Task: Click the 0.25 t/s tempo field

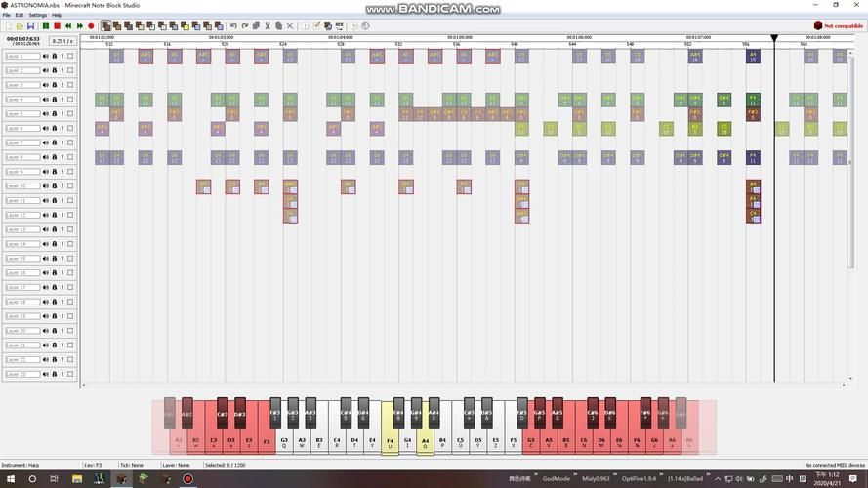Action: (x=62, y=41)
